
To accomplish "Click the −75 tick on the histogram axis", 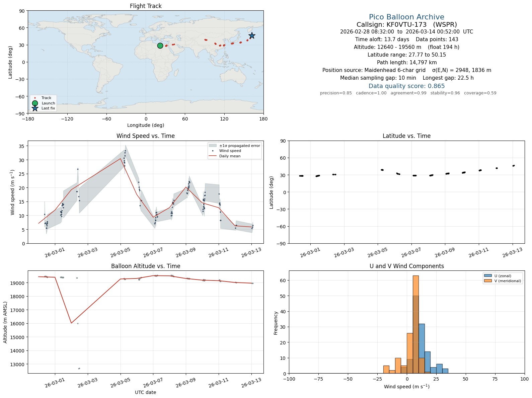I will [x=318, y=379].
